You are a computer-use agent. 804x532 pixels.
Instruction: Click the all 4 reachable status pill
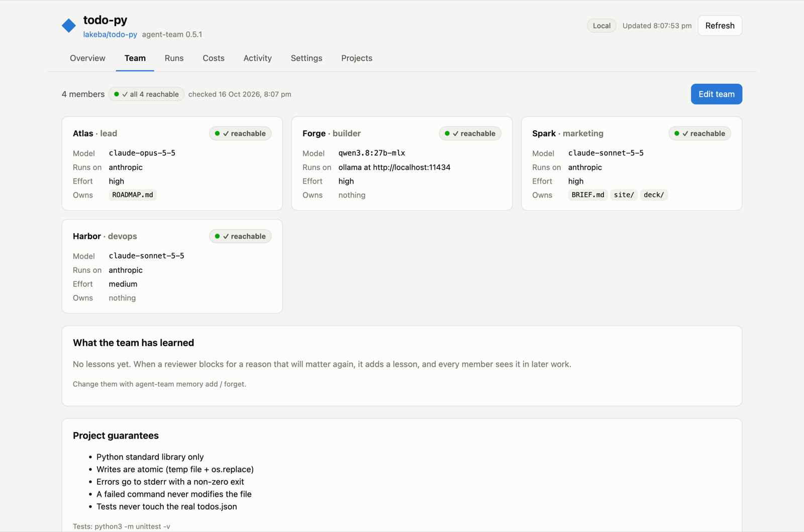146,94
